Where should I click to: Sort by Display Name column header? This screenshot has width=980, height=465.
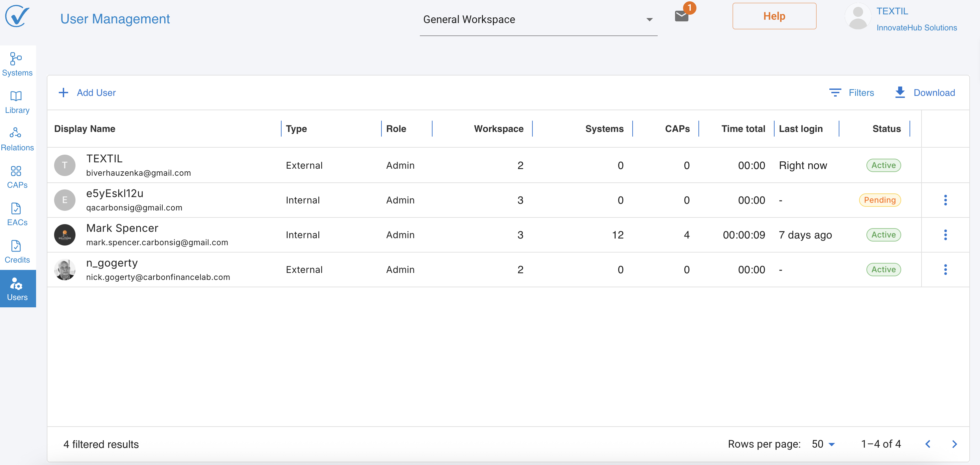pyautogui.click(x=85, y=129)
